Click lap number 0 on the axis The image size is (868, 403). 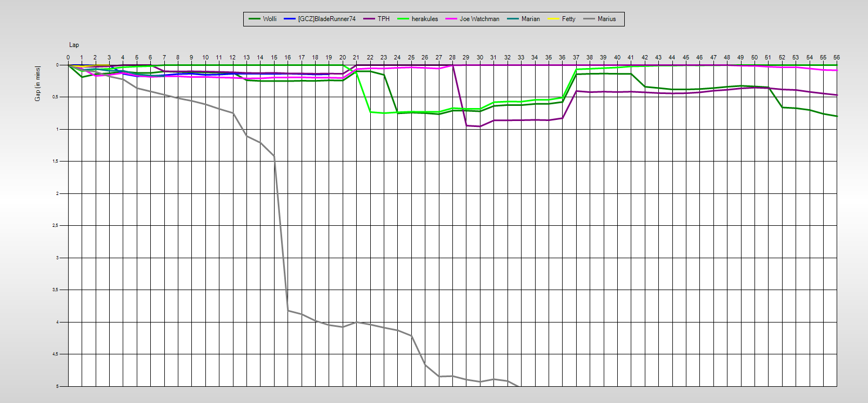[68, 57]
